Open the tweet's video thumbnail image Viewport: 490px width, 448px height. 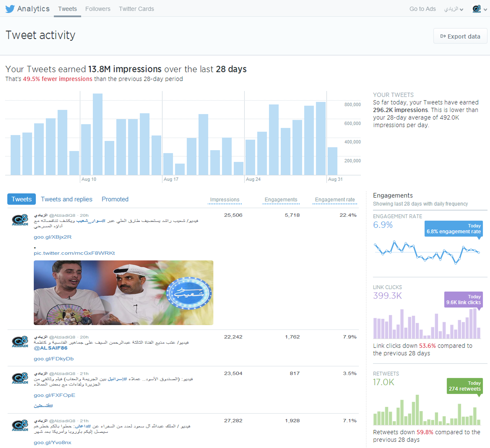123,292
